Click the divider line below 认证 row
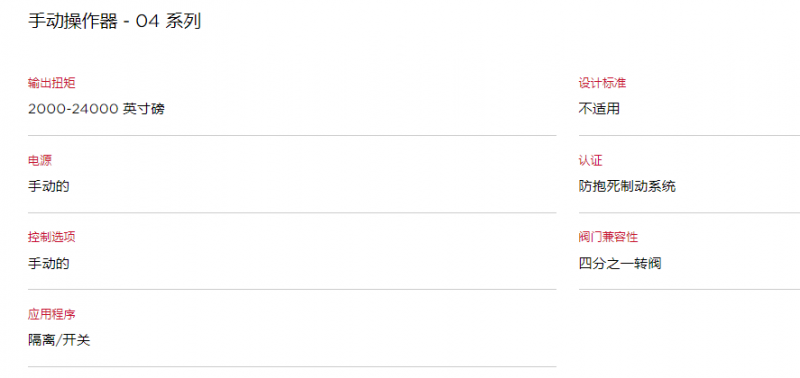The image size is (800, 378). [689, 213]
